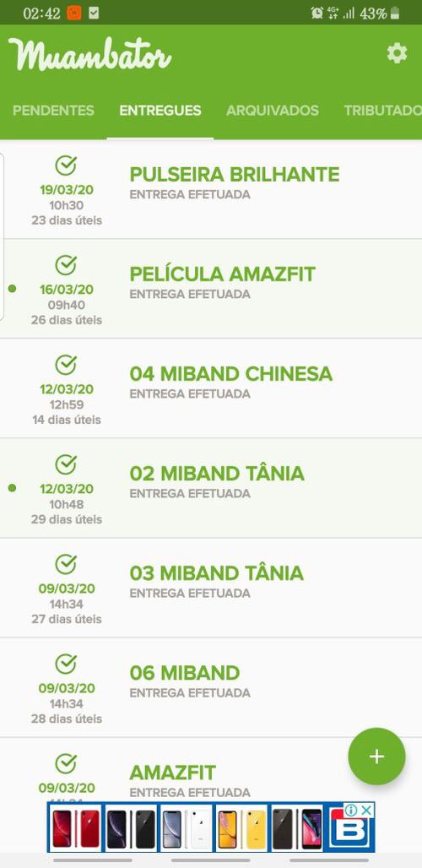Tap the green unread dot on PELÍCULA AMAZFIT
Screen dimensions: 422x868
click(x=12, y=289)
